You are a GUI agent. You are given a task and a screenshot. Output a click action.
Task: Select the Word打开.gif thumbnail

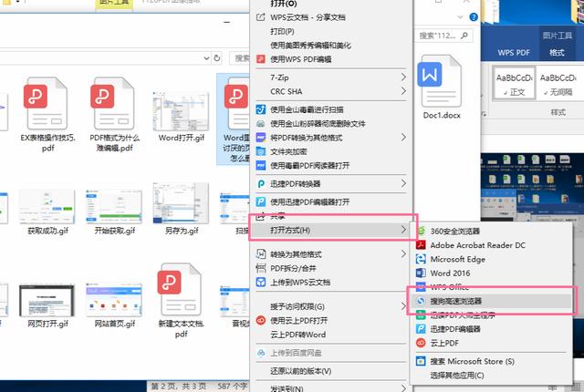(x=181, y=111)
